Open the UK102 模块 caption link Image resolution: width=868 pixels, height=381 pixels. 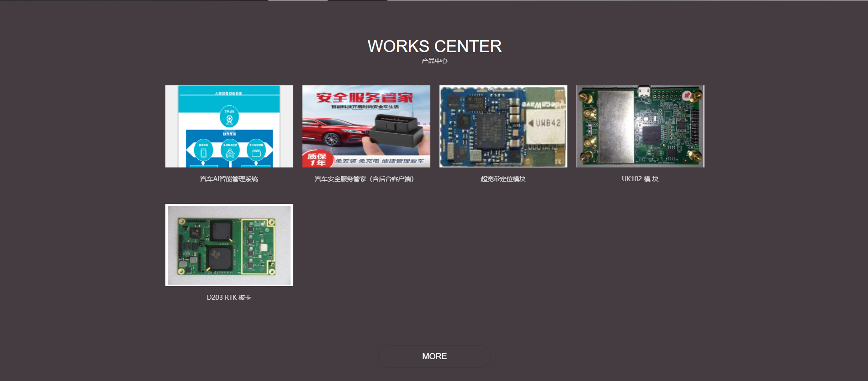click(640, 179)
